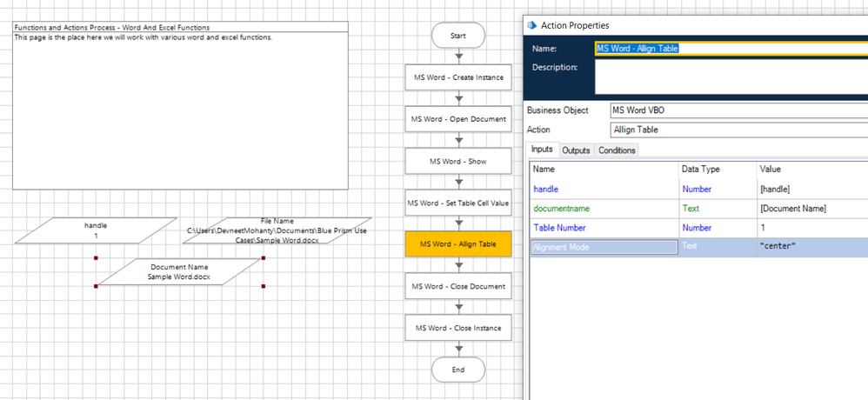Viewport: 868px width, 400px height.
Task: Switch to the Conditions tab
Action: point(617,150)
